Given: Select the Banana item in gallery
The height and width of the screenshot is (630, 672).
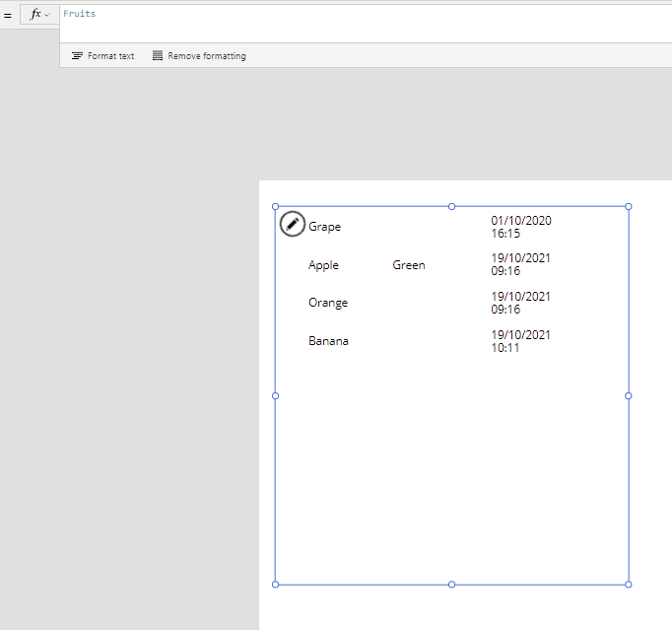Looking at the screenshot, I should tap(328, 341).
